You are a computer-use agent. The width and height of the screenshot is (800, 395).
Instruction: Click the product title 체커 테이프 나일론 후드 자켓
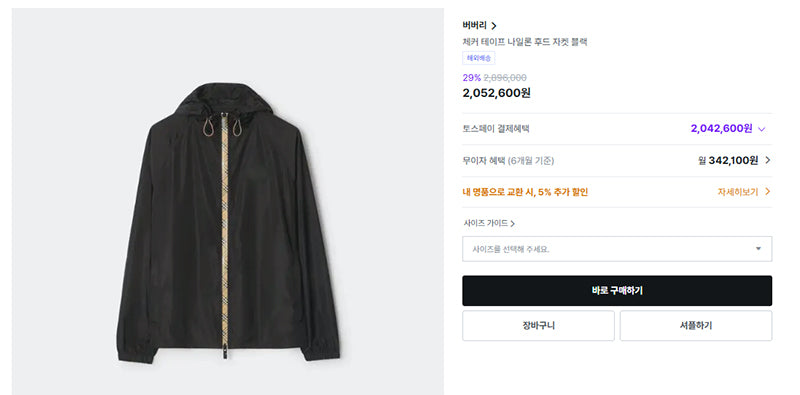tap(515, 42)
